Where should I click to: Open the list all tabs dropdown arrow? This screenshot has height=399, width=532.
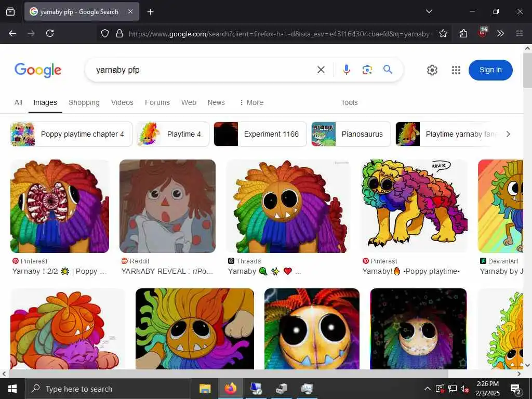429,11
